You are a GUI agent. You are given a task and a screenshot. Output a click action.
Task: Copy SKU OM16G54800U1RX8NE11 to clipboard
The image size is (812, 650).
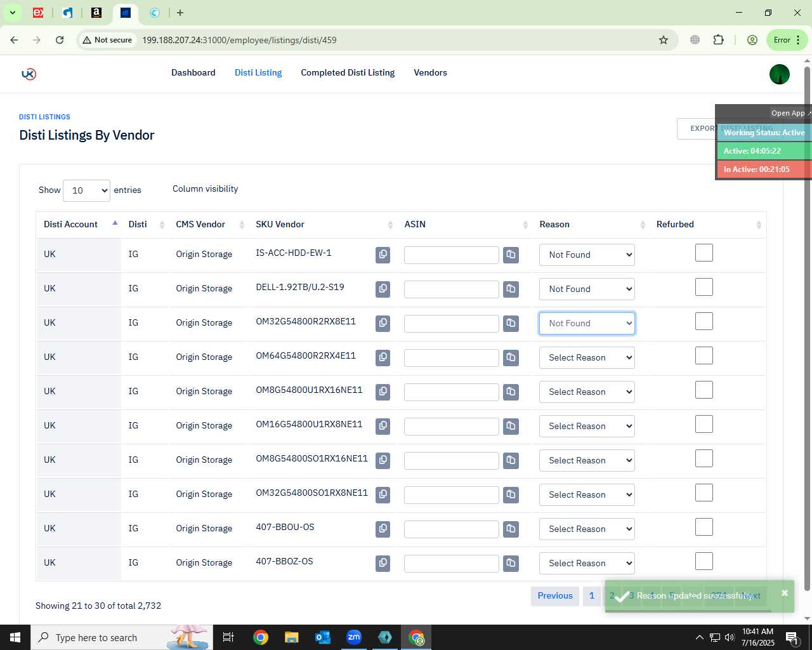point(383,426)
